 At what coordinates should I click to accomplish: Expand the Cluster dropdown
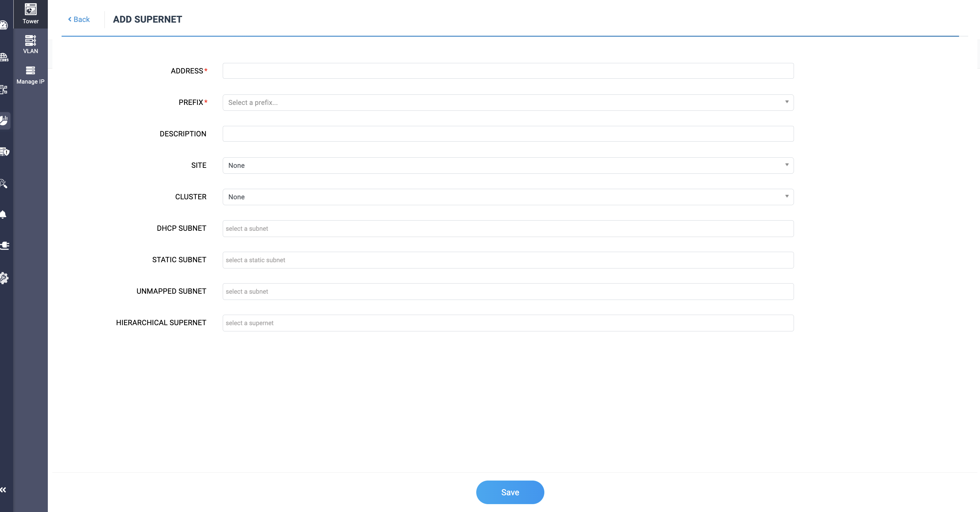click(x=508, y=197)
